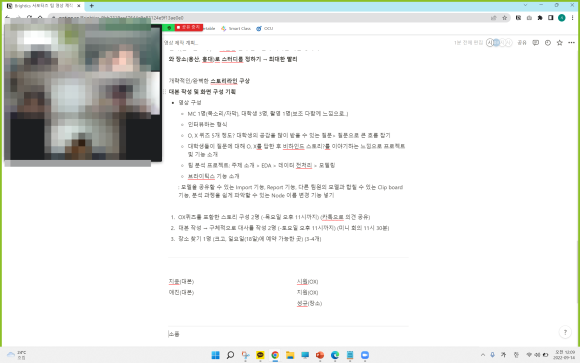Open the OCU bookmark

pos(264,28)
